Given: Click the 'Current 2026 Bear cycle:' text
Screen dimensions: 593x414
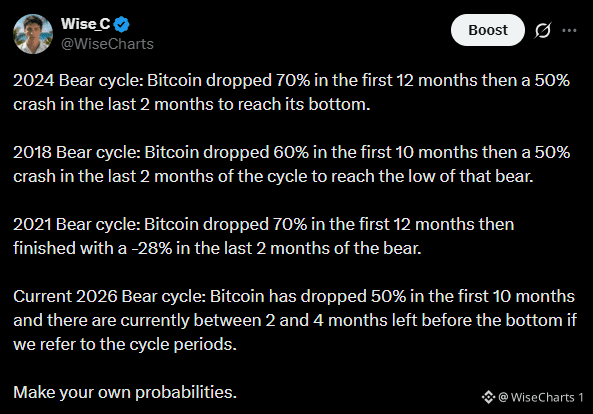Looking at the screenshot, I should (110, 296).
